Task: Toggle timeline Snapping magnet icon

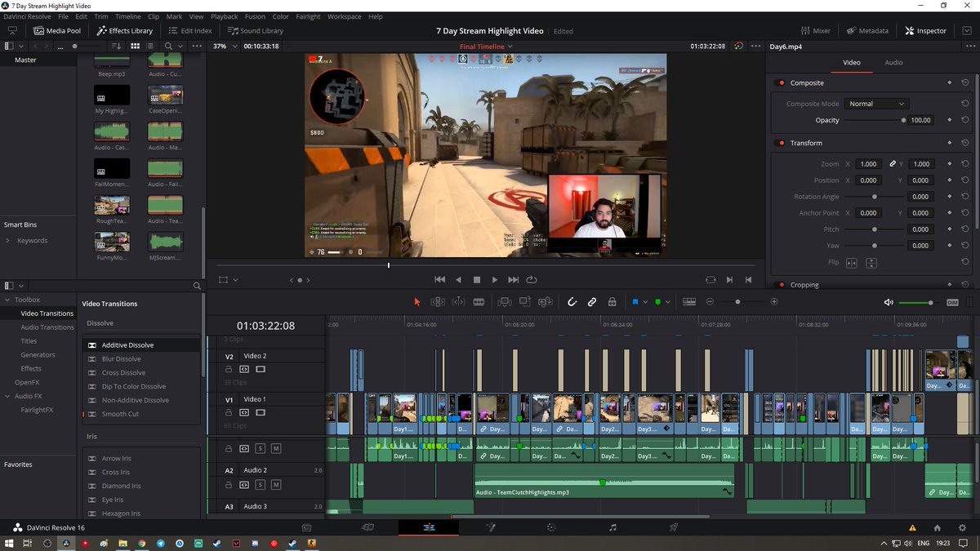Action: [572, 302]
